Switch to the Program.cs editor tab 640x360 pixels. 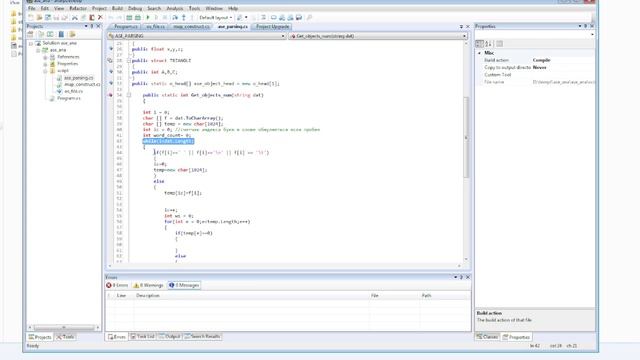(126, 27)
